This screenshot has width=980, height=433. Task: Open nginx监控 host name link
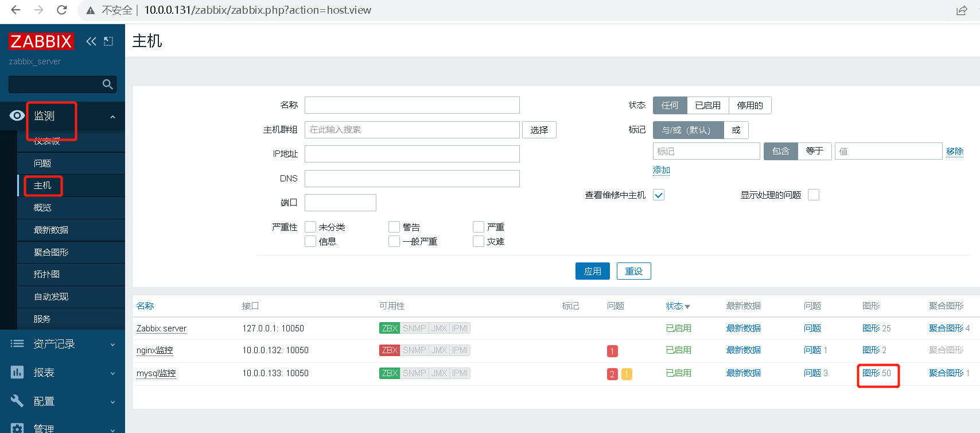(x=155, y=350)
